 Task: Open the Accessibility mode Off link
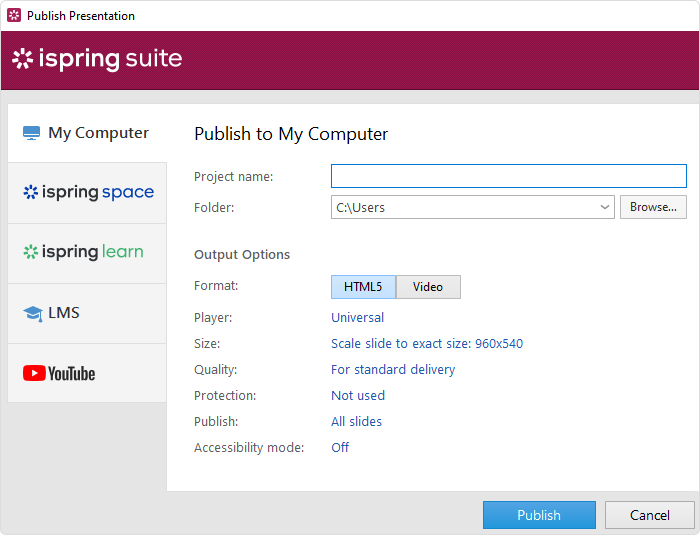click(x=340, y=447)
